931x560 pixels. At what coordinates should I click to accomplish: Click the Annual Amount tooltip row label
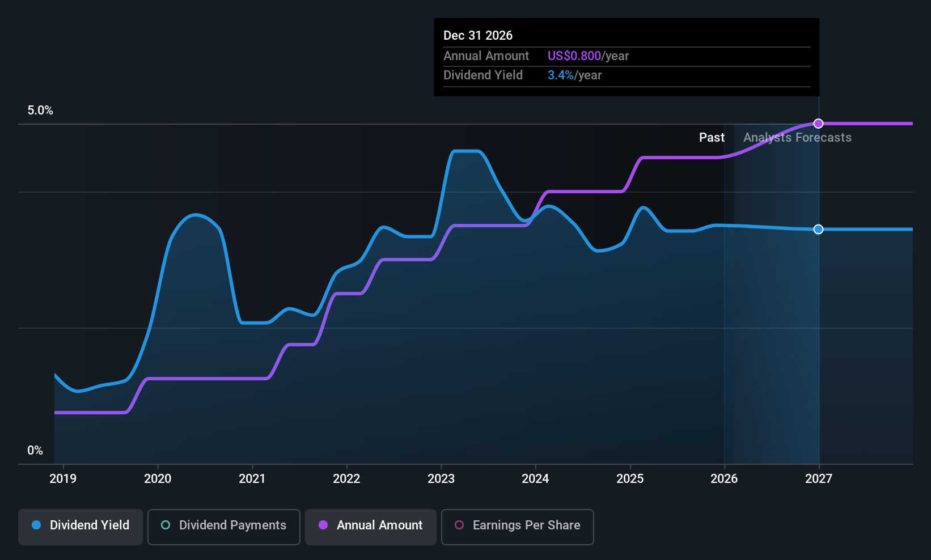click(486, 56)
